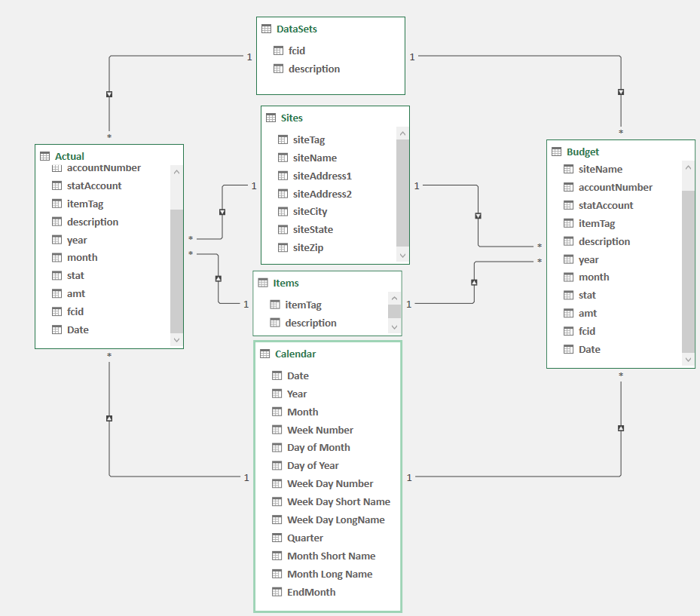Click scroll down arrow in Budget table
Image resolution: width=700 pixels, height=616 pixels.
click(688, 360)
